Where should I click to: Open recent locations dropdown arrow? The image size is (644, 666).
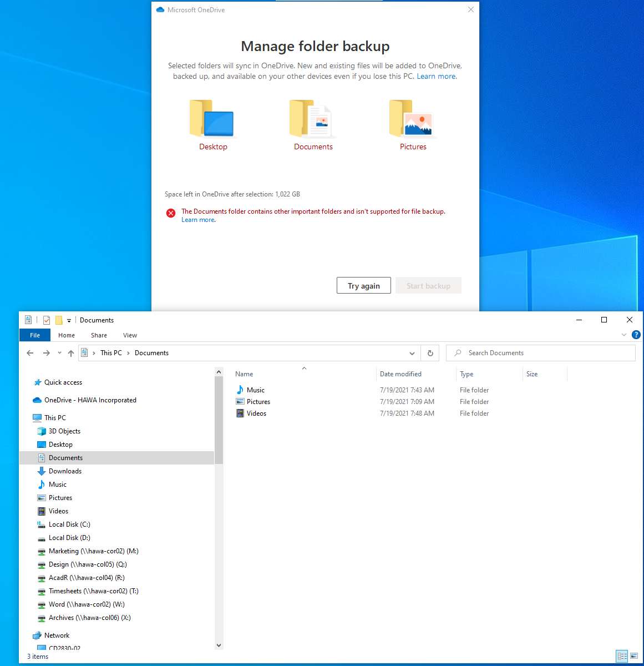[59, 353]
